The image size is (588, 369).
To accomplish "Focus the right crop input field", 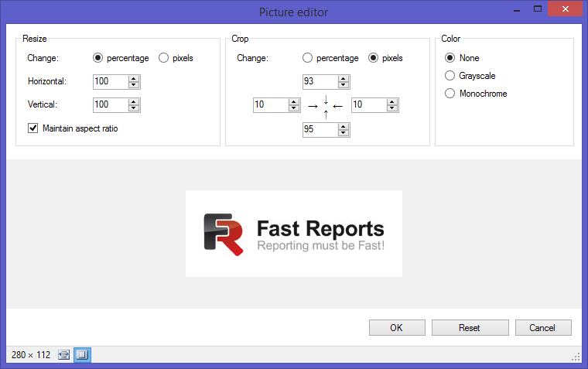I will tap(369, 105).
